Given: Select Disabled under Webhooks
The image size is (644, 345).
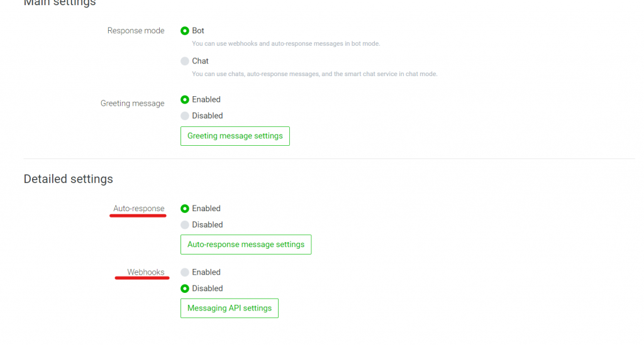Looking at the screenshot, I should [x=185, y=288].
